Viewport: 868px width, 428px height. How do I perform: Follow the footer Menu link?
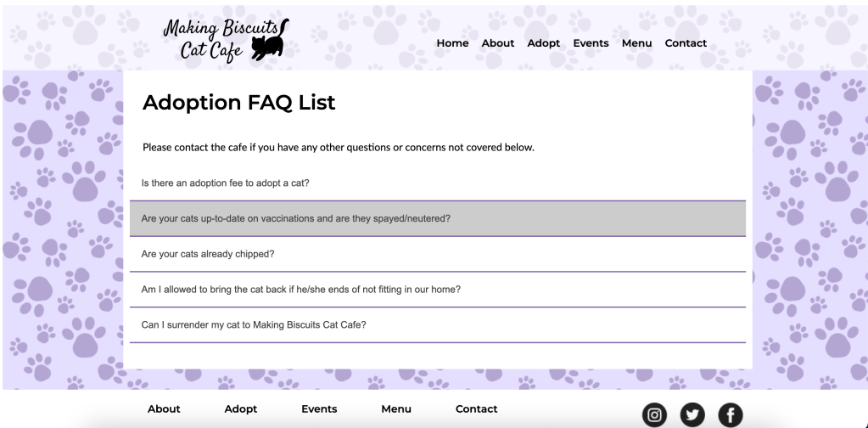coord(396,409)
